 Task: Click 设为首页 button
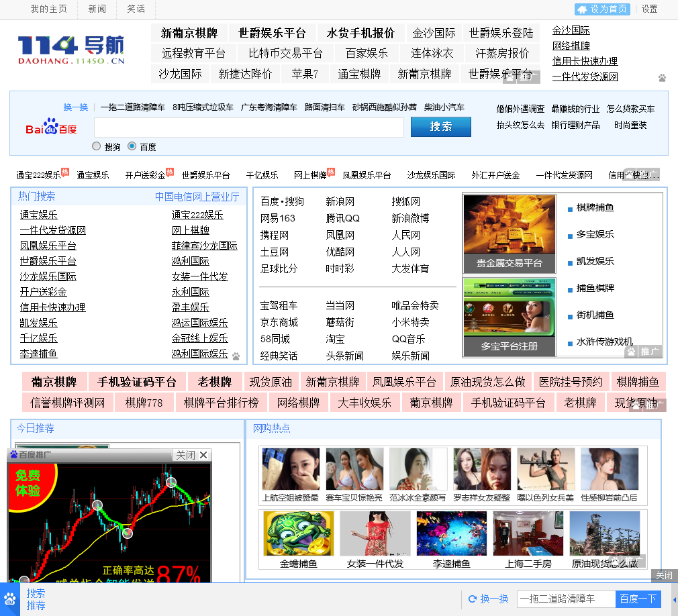[602, 9]
